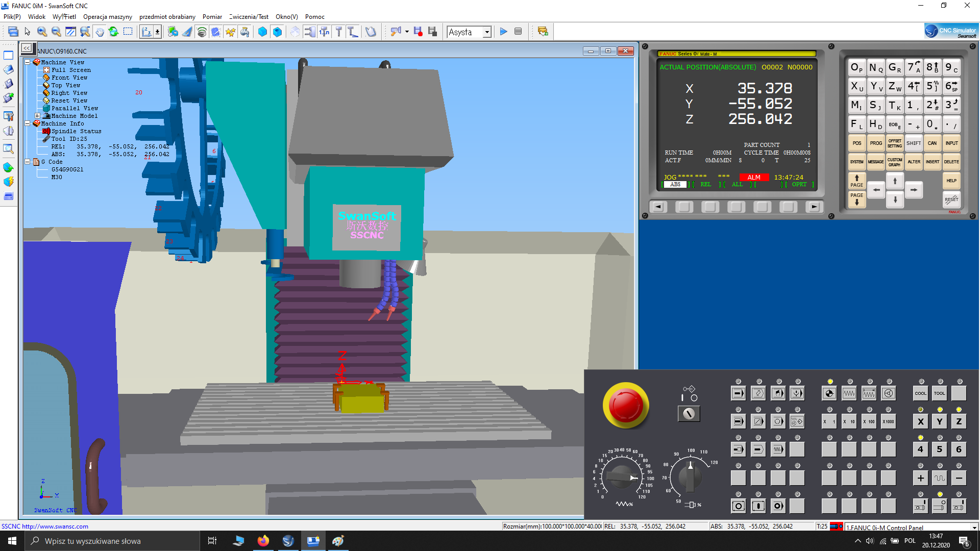Click the INPUT key on the keypad

951,143
